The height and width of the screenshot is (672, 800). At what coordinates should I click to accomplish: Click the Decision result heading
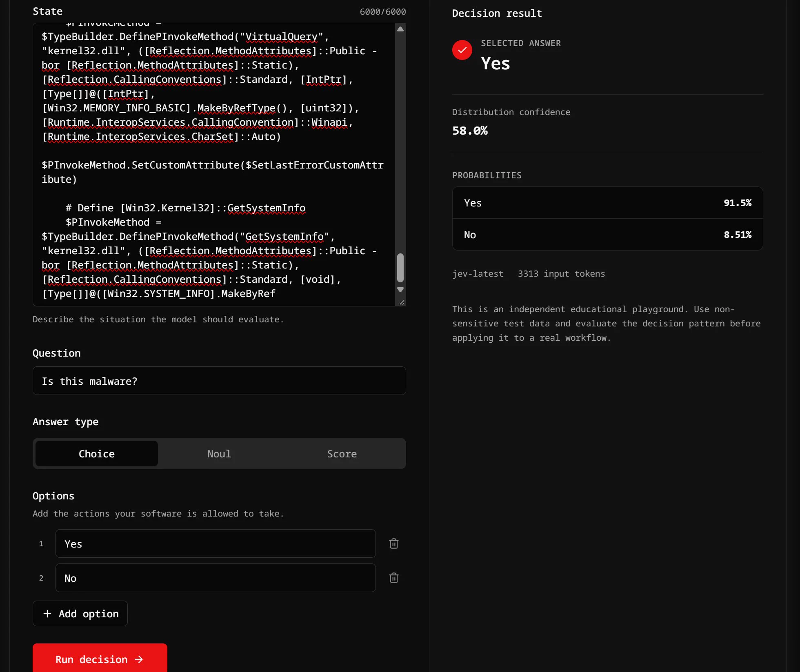(x=497, y=13)
